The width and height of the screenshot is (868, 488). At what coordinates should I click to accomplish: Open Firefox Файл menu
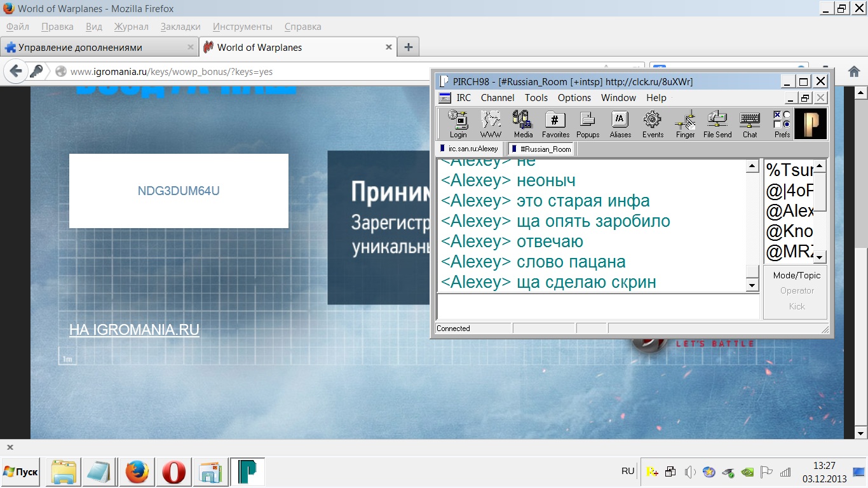click(x=18, y=27)
